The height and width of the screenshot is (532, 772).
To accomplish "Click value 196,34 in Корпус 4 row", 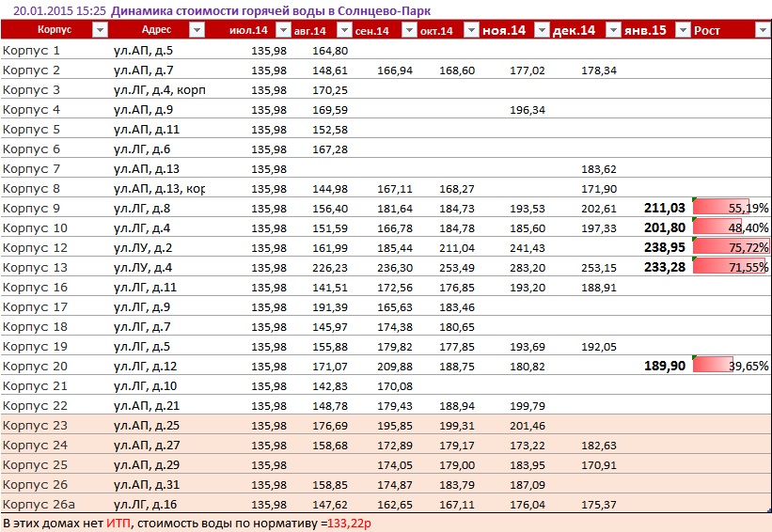I will pos(528,109).
